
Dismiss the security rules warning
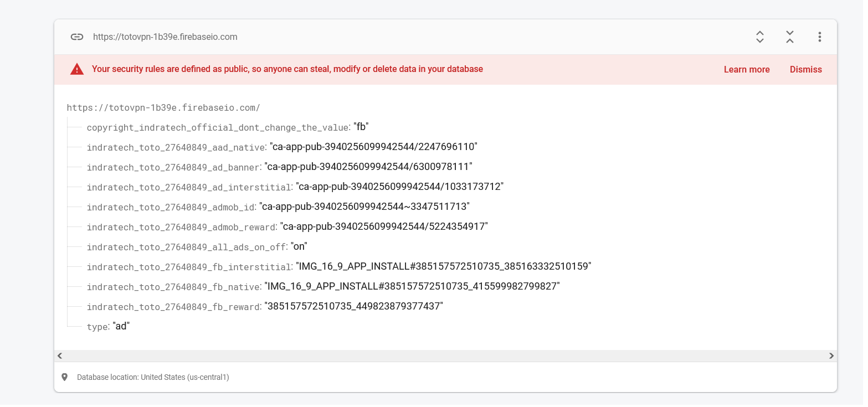tap(805, 69)
